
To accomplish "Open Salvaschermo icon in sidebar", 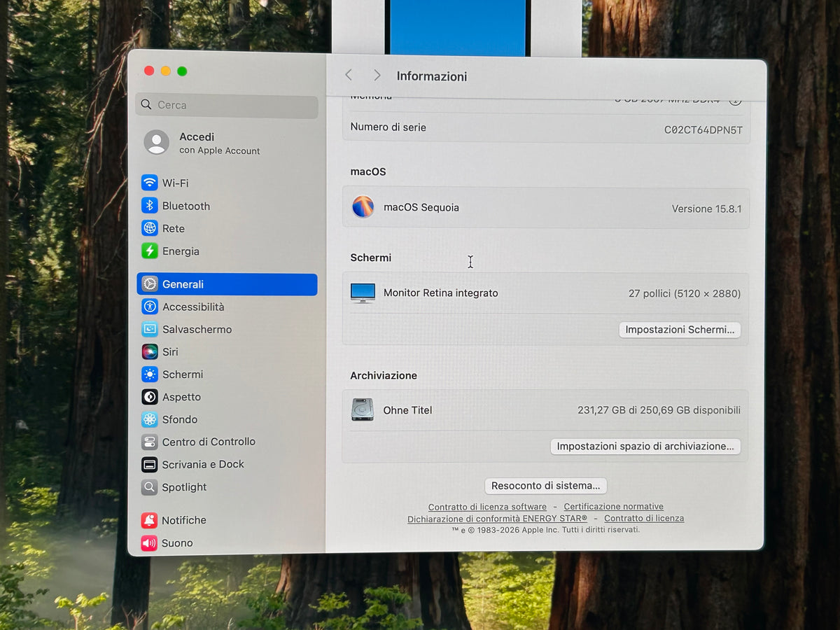I will (149, 329).
